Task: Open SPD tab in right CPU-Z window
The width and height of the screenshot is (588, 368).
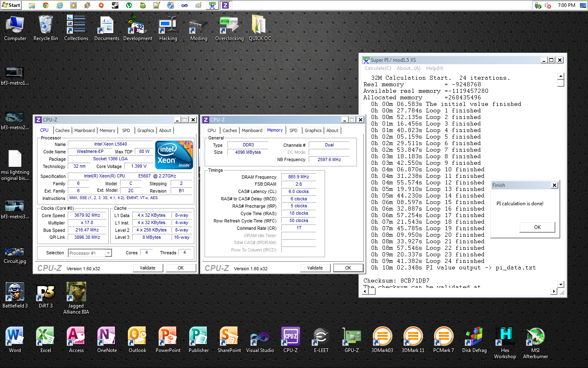Action: point(294,130)
